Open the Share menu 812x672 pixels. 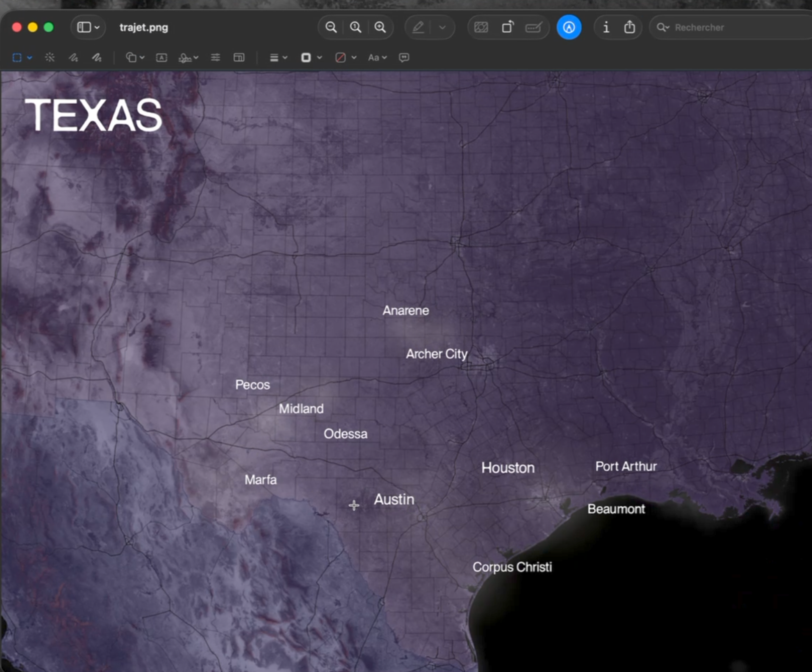tap(630, 28)
